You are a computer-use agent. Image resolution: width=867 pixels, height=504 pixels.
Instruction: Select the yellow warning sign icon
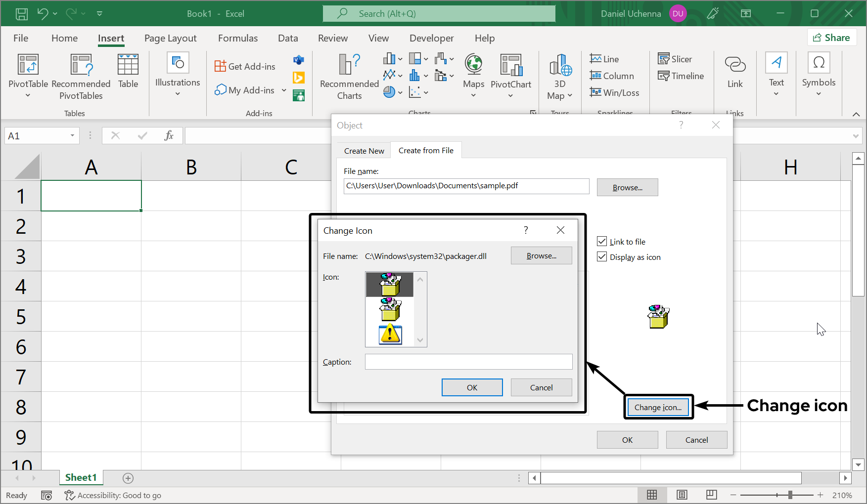point(390,335)
